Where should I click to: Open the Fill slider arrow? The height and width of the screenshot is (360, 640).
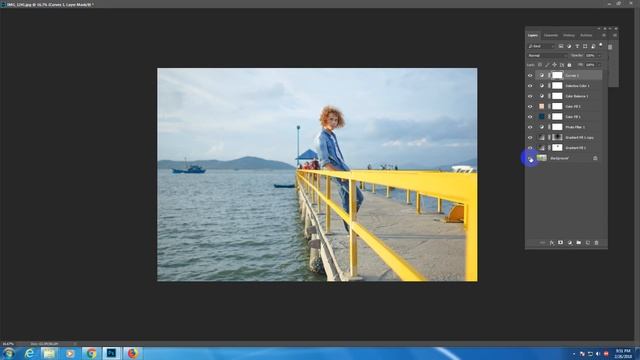tap(600, 65)
